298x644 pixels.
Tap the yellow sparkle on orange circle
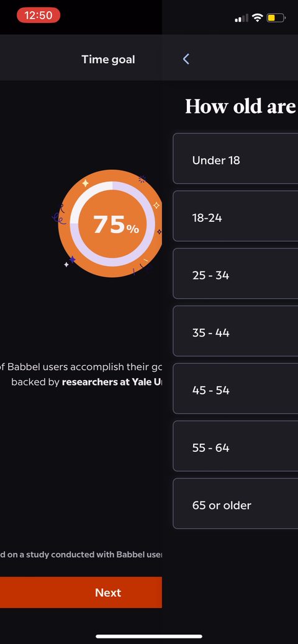[85, 183]
